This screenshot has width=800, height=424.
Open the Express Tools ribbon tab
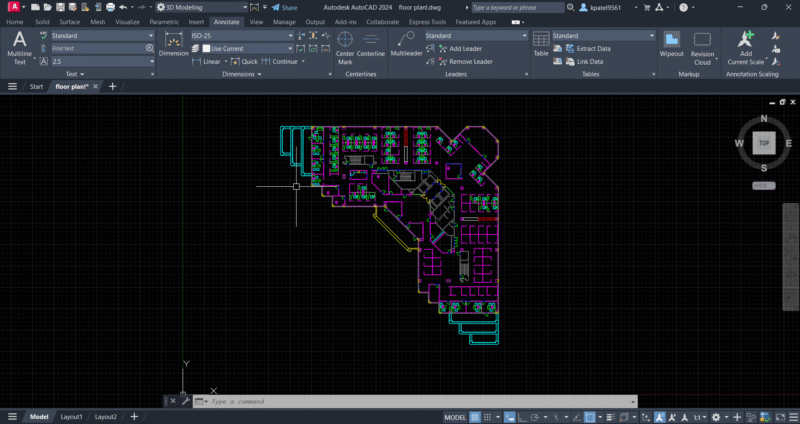coord(427,22)
